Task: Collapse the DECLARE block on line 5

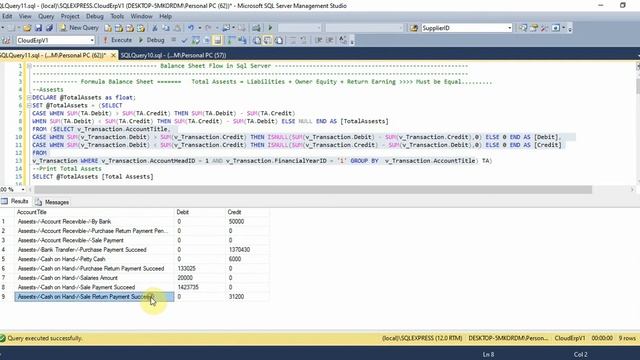Action: (29, 98)
